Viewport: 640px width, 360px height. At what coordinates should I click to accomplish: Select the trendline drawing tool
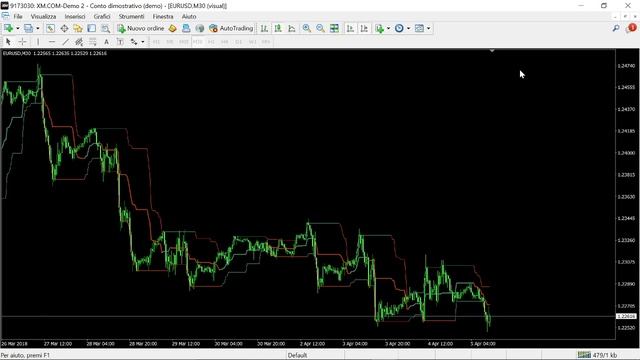[65, 42]
